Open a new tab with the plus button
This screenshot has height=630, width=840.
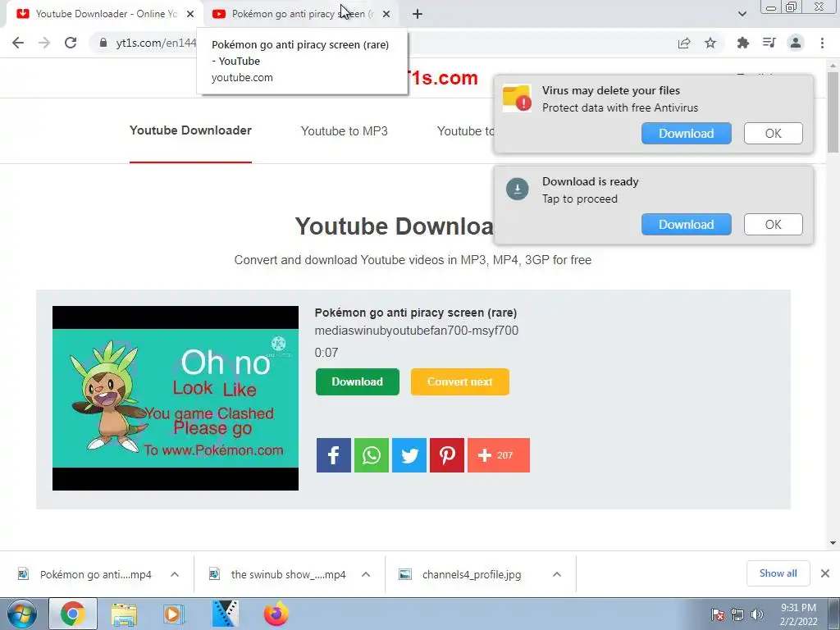click(418, 14)
